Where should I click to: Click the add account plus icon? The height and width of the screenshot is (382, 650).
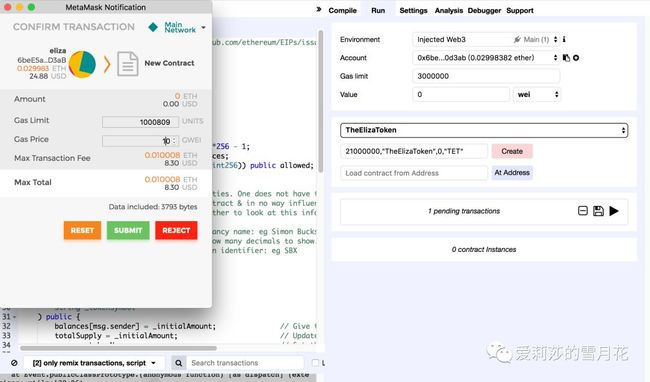576,58
